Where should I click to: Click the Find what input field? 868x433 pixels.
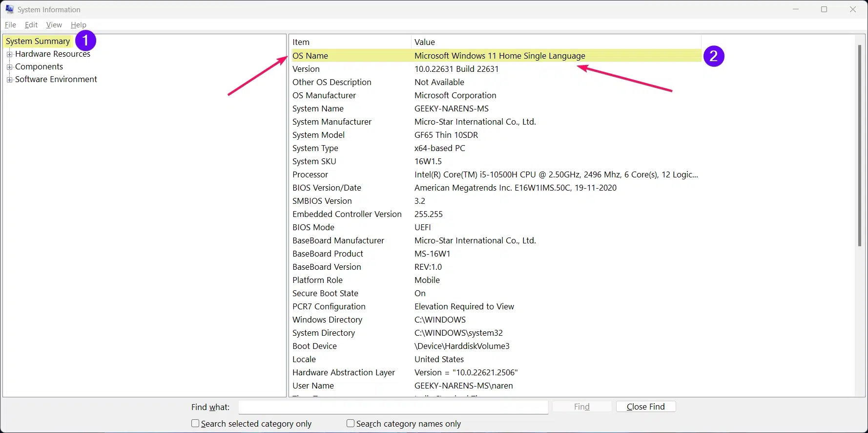[393, 407]
